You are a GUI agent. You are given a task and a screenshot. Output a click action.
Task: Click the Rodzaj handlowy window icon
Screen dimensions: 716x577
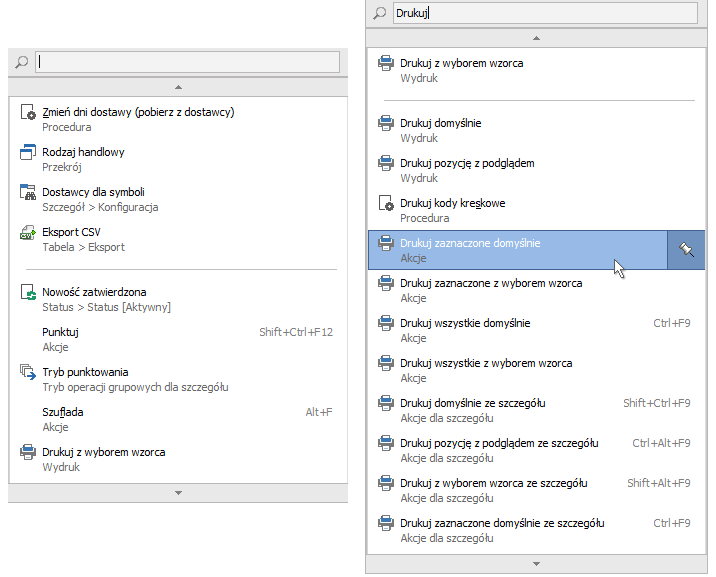pos(28,153)
